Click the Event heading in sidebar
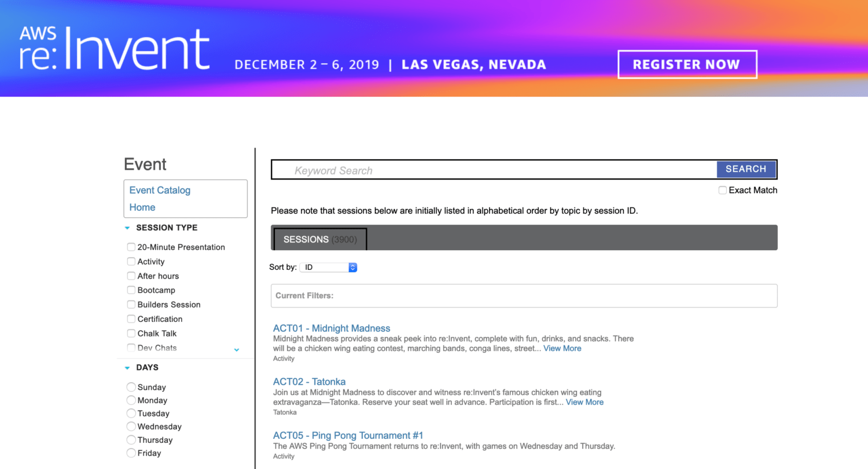The width and height of the screenshot is (868, 469). [x=145, y=164]
